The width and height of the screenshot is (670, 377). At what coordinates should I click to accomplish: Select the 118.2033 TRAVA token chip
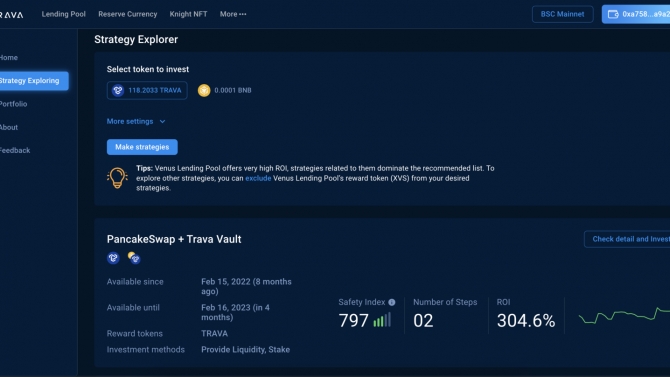pos(147,90)
